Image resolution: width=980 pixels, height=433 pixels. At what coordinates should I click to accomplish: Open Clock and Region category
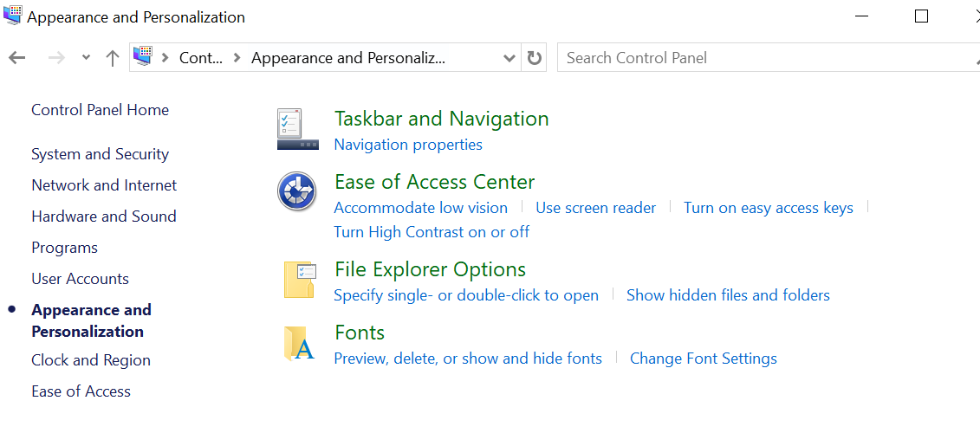90,360
